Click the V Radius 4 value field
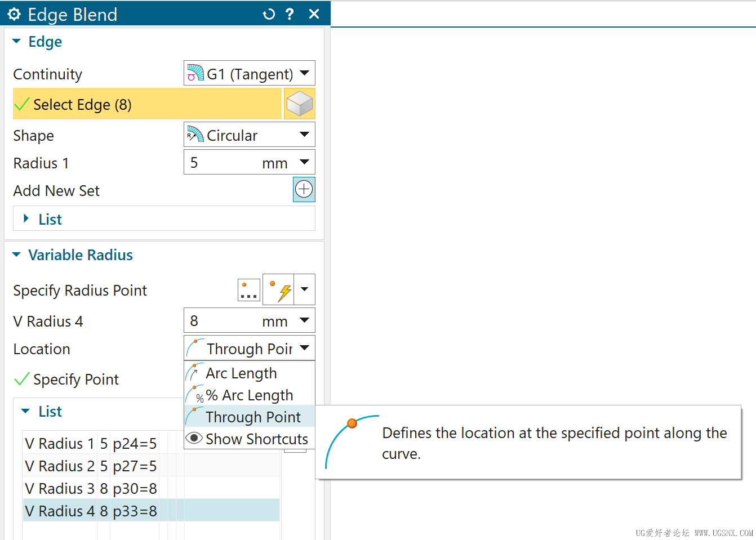Image resolution: width=756 pixels, height=540 pixels. 224,320
